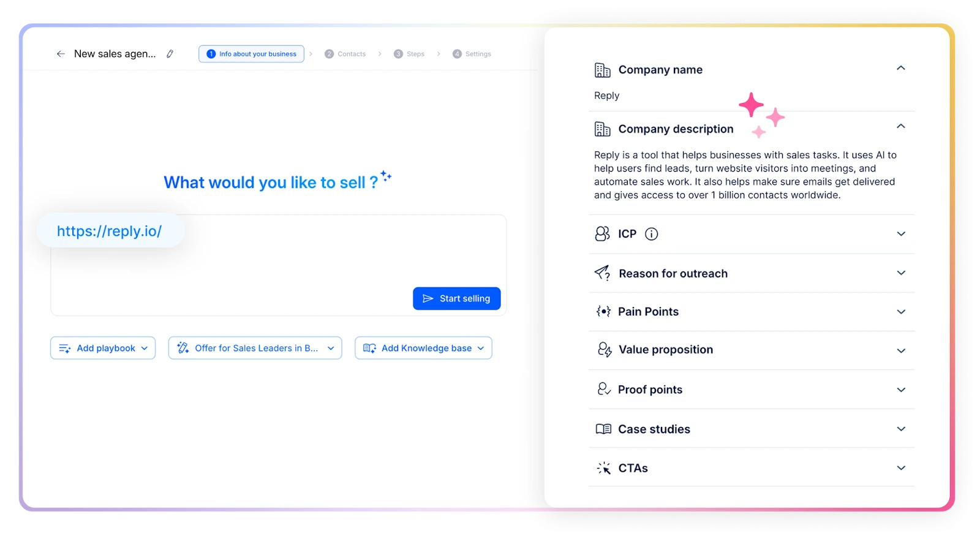Click into the 'What would you like to sell' input box

click(x=279, y=265)
